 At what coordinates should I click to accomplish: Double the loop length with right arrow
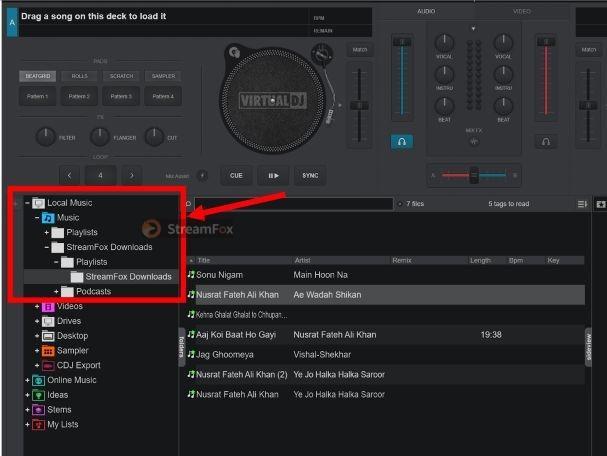132,175
